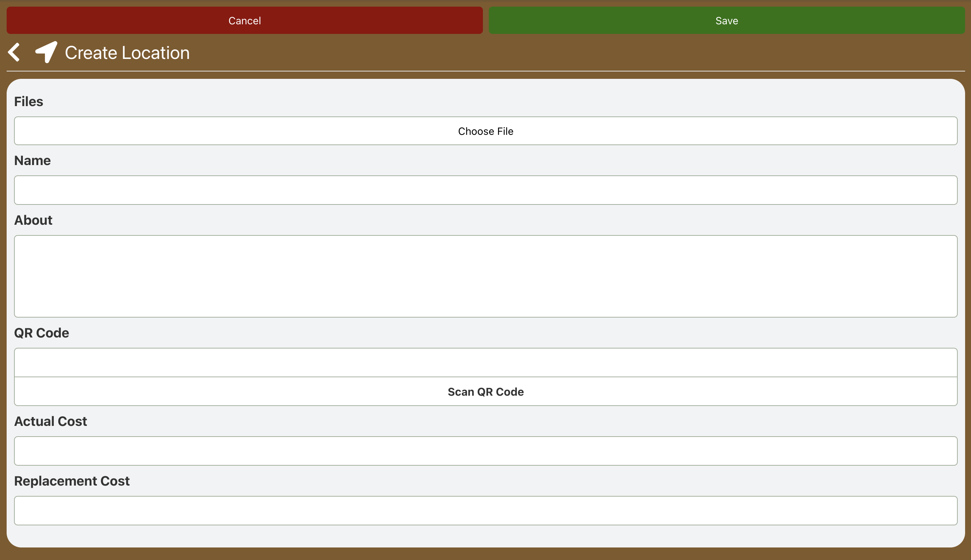Screen dimensions: 971x560
Task: Click empty form area below Replacement Cost
Action: click(485, 536)
